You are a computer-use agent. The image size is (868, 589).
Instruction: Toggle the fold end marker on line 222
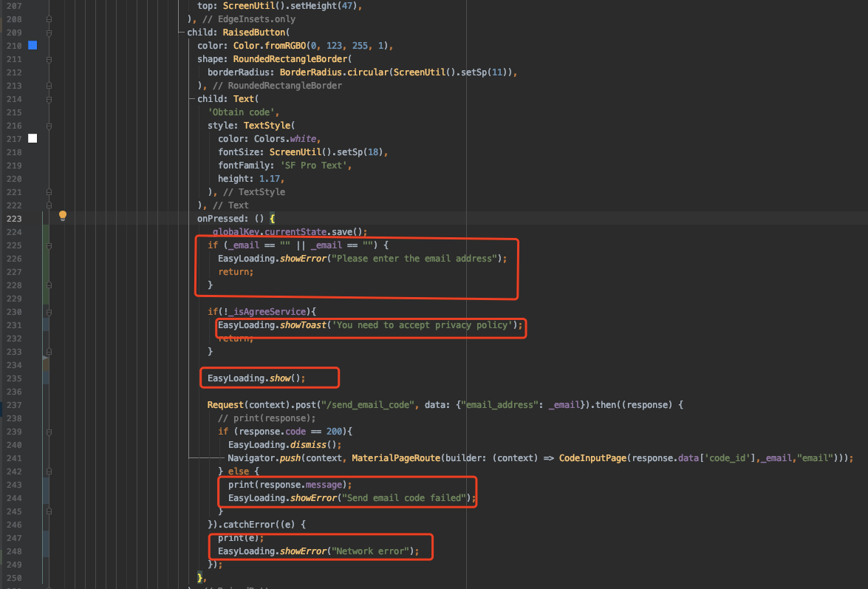coord(49,205)
